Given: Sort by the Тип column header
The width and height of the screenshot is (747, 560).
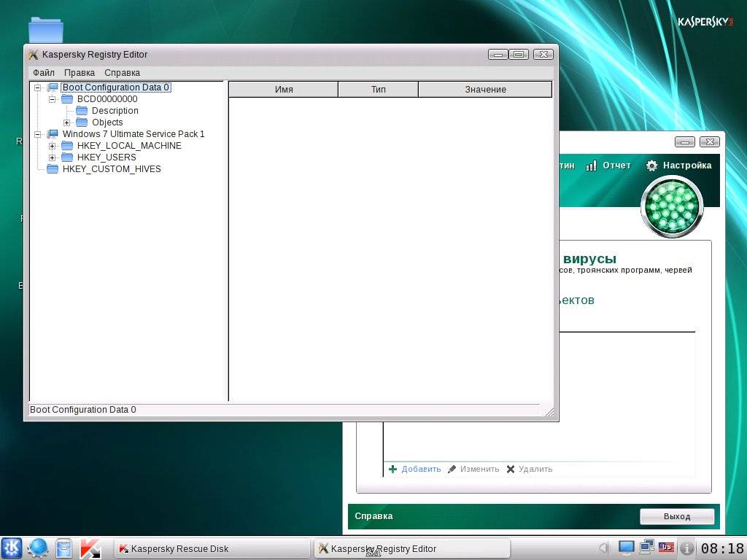Looking at the screenshot, I should [x=379, y=90].
